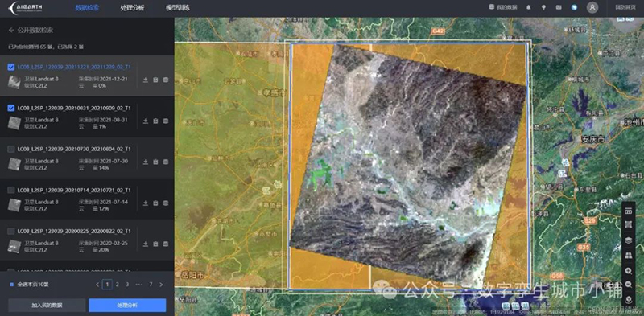Check the LC08 20210714 scene checkbox
Screen dimensions: 644x316
11,190
